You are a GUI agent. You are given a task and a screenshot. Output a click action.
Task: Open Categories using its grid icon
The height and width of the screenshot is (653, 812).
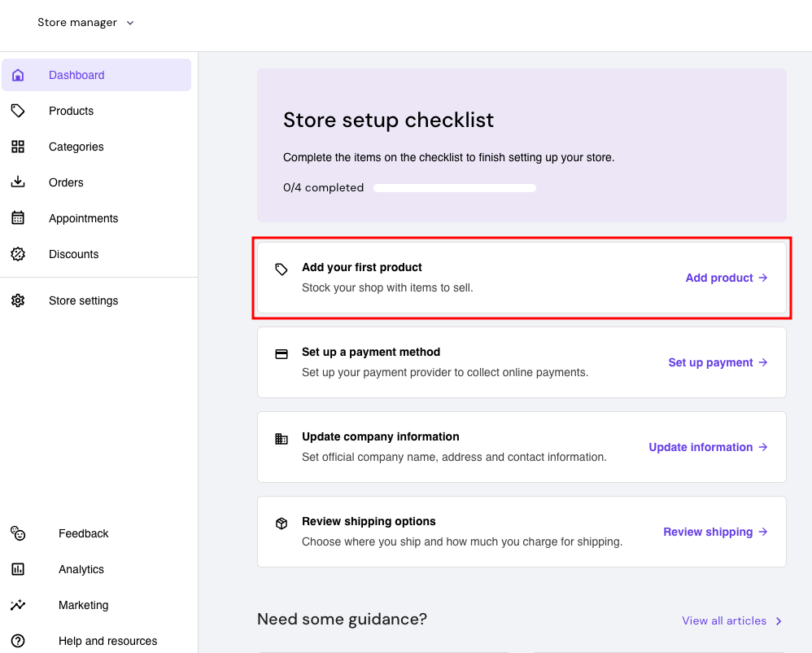[x=18, y=147]
